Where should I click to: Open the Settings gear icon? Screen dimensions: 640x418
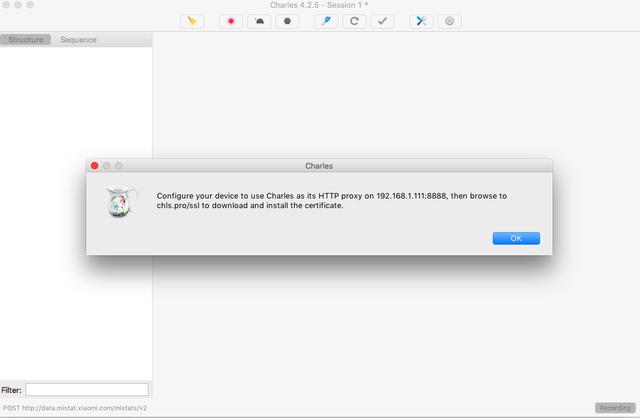(449, 21)
